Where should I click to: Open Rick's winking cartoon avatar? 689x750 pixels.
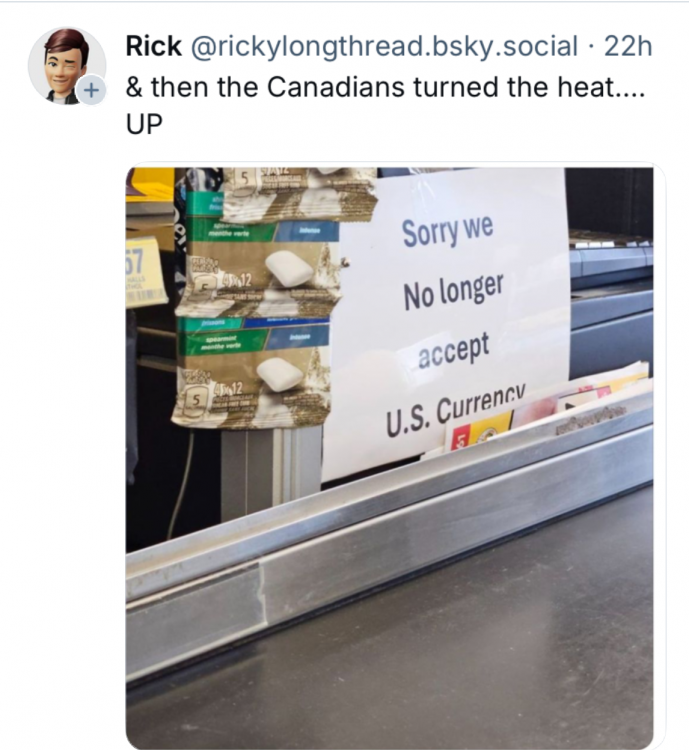66,66
